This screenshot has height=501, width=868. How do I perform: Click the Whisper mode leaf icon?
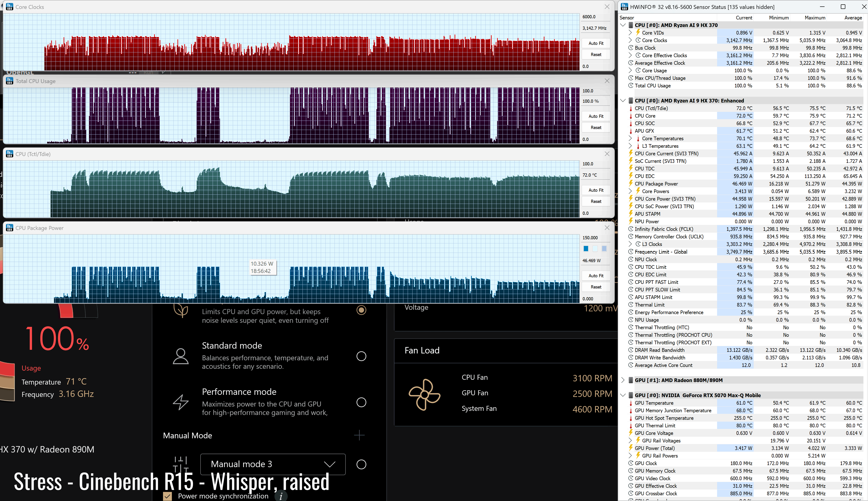181,310
